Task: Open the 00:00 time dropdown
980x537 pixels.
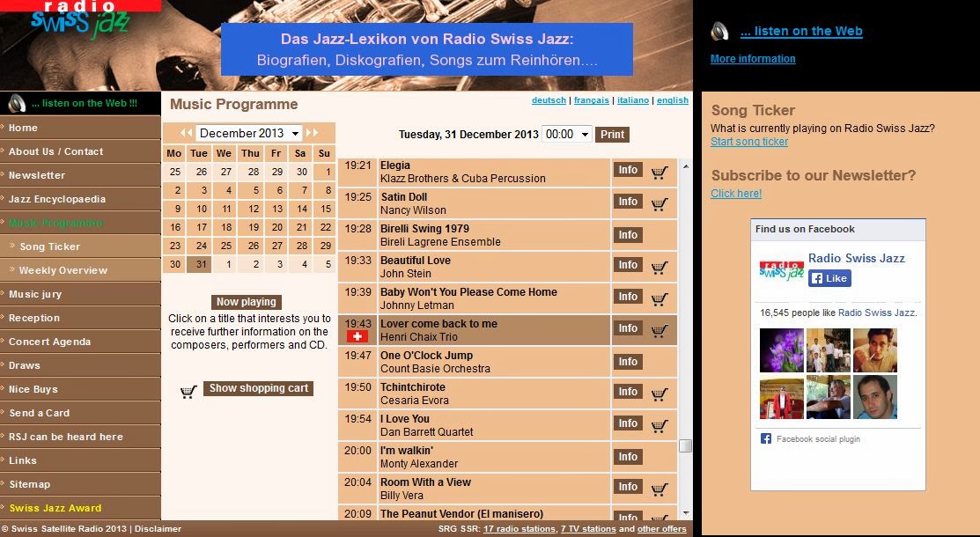Action: tap(566, 134)
